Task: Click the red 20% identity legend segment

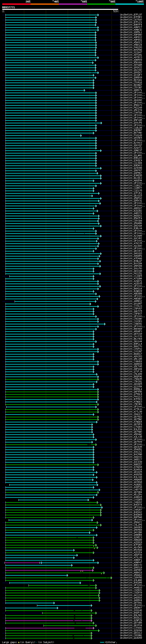Action: click(x=16, y=4)
